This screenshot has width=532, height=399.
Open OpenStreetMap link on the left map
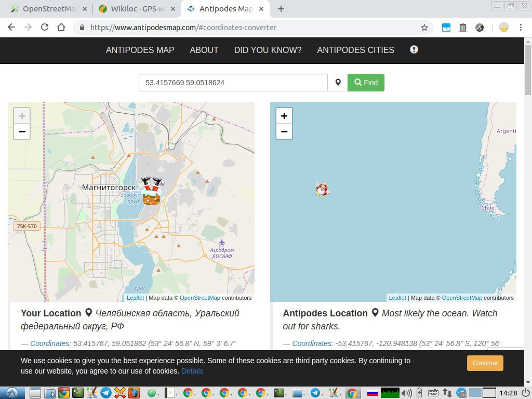click(200, 298)
